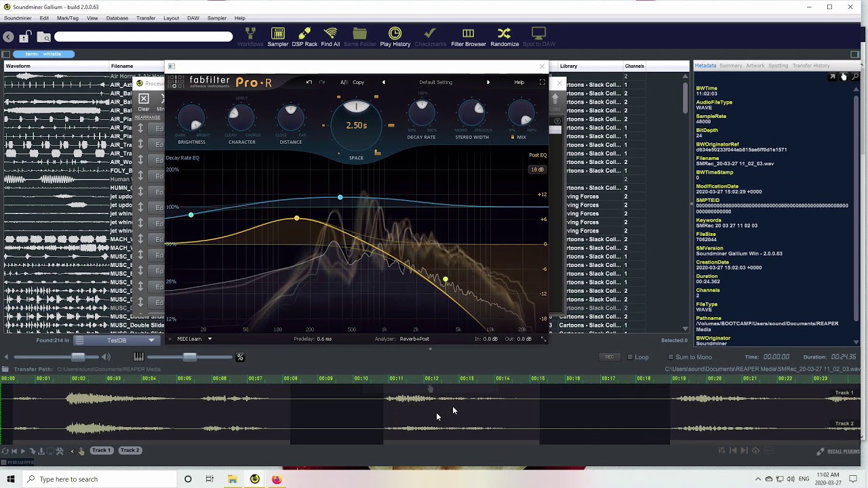The height and width of the screenshot is (488, 868).
Task: Click the Checkmarks icon
Action: [x=430, y=37]
